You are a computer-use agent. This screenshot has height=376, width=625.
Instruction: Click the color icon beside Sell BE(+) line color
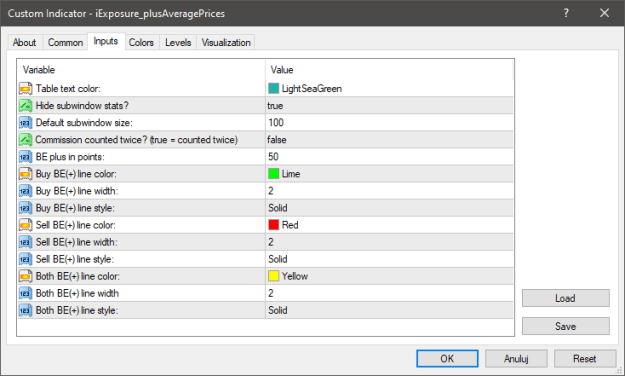tap(25, 225)
